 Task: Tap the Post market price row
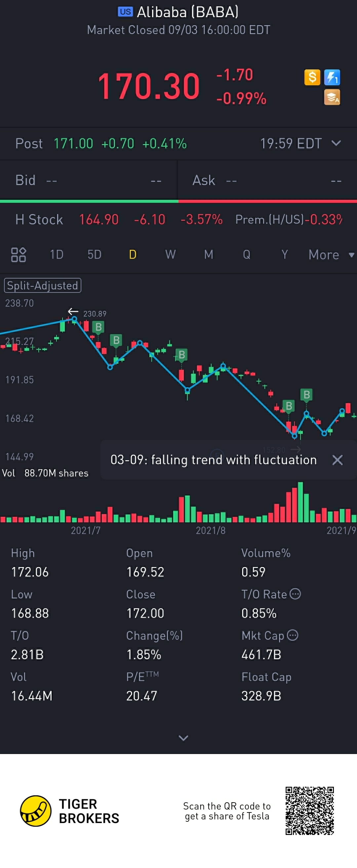pos(178,143)
